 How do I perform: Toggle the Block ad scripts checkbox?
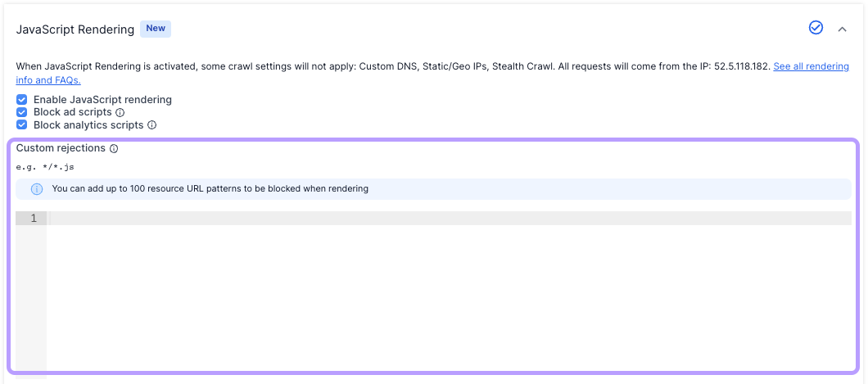coord(22,112)
